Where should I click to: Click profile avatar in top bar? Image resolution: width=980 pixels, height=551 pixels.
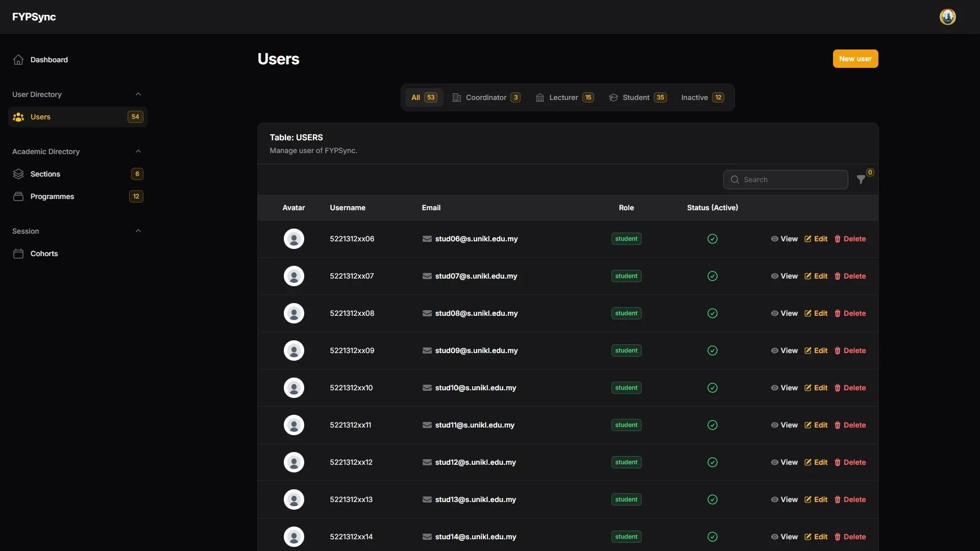947,17
